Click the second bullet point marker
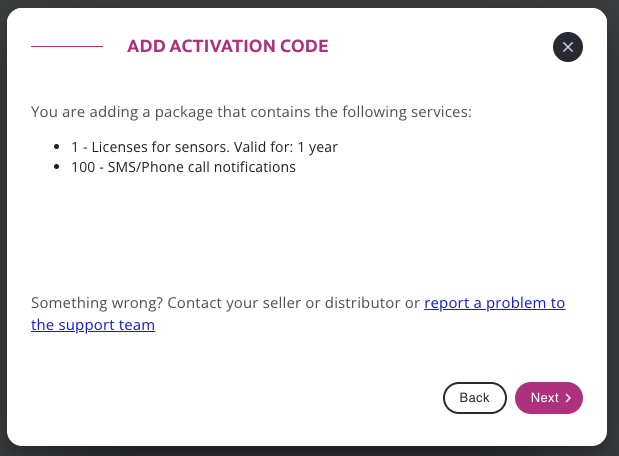The height and width of the screenshot is (456, 619). 61,168
